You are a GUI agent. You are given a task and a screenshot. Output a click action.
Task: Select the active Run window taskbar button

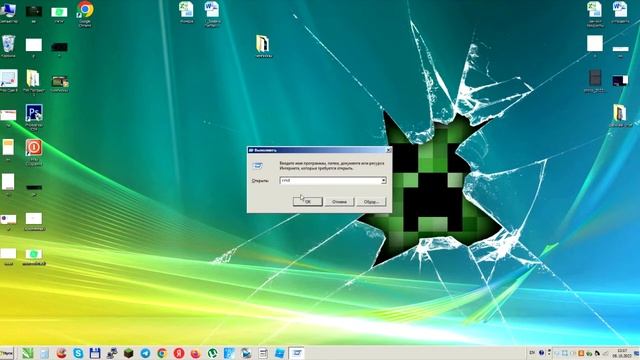297,353
